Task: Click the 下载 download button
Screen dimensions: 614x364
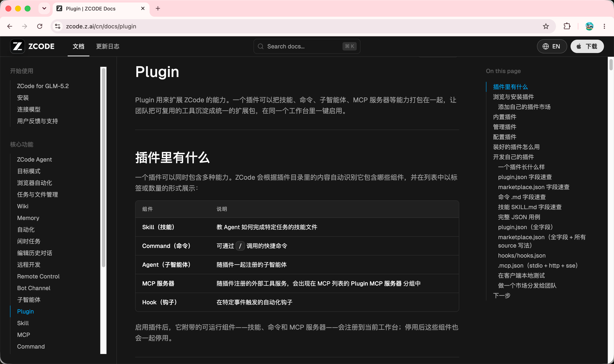Action: tap(587, 46)
